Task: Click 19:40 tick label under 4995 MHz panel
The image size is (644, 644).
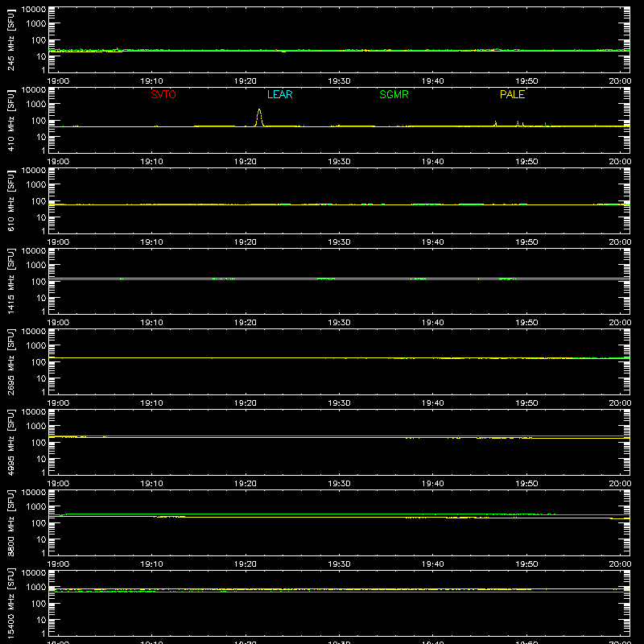Action: click(432, 484)
